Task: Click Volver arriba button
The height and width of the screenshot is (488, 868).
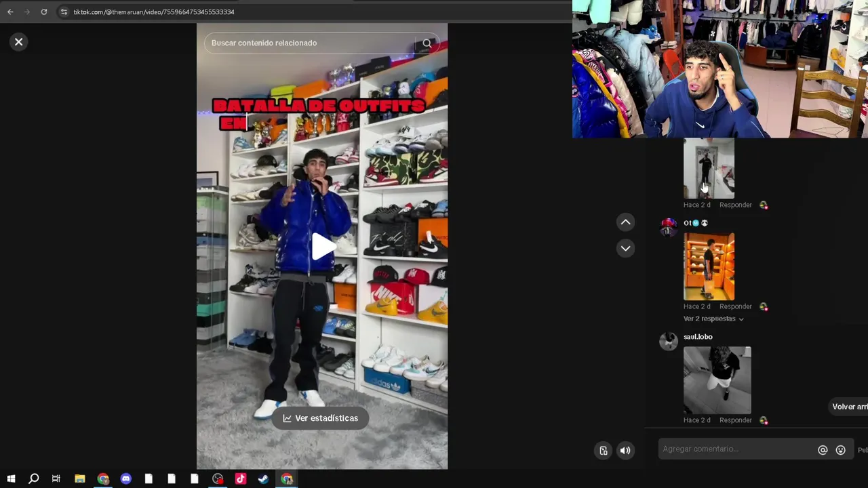Action: pyautogui.click(x=849, y=407)
